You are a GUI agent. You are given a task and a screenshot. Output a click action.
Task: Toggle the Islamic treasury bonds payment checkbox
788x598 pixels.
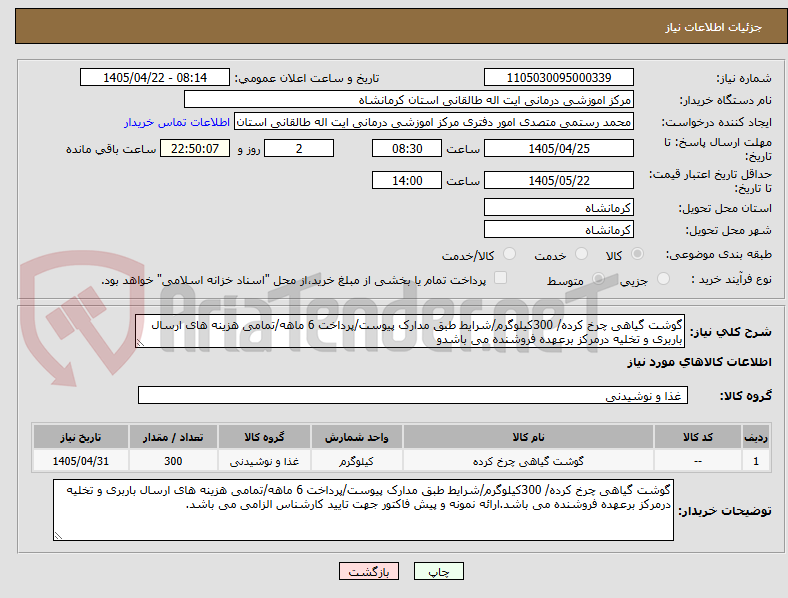click(x=501, y=278)
